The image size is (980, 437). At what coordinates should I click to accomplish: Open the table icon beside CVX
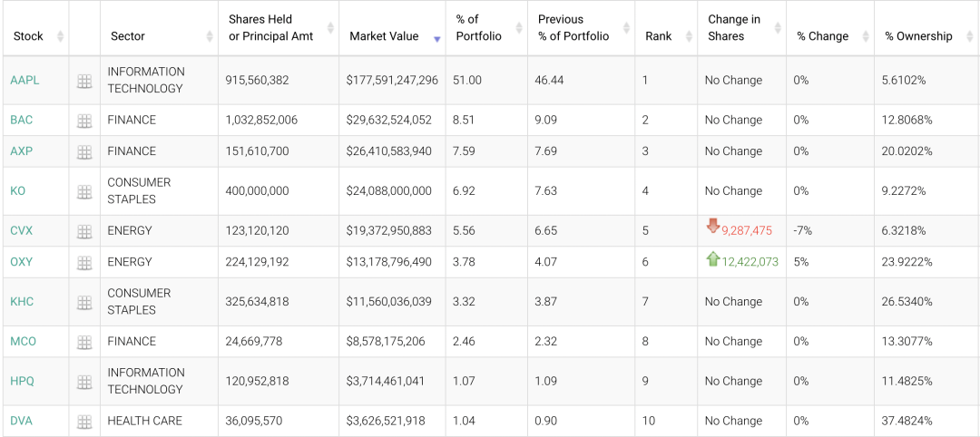84,231
